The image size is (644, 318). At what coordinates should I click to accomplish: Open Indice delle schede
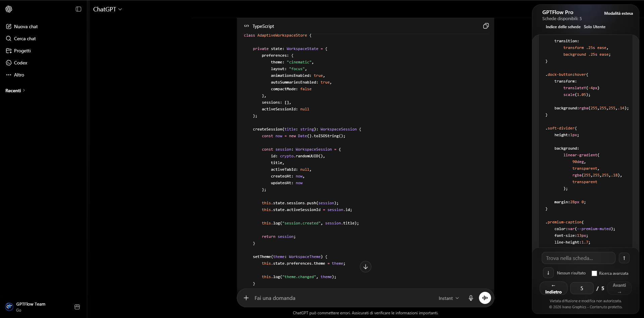coord(563,27)
